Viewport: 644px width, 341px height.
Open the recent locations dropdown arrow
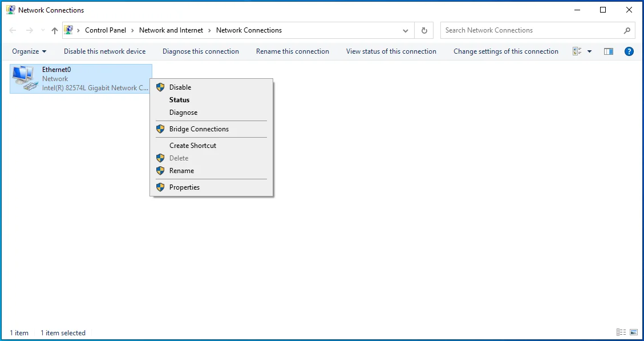(x=43, y=30)
